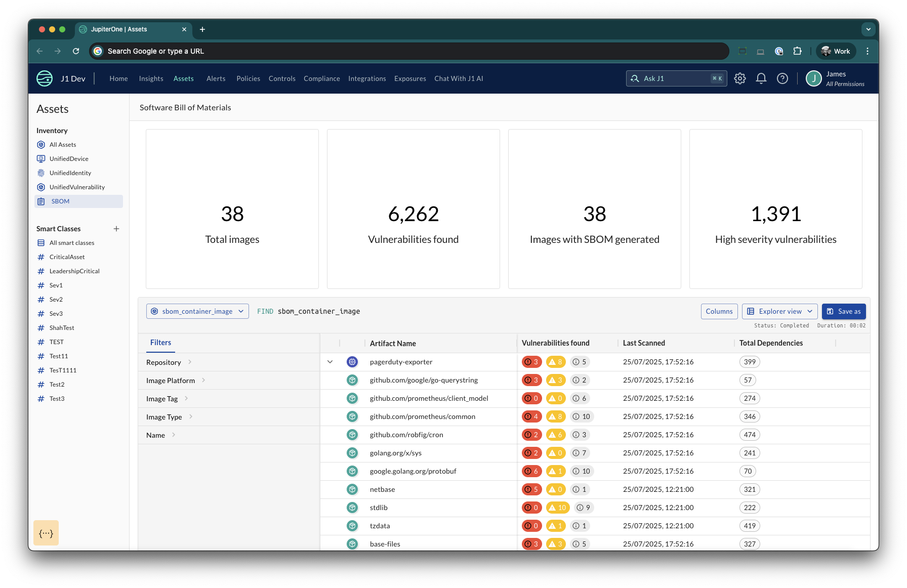907x588 pixels.
Task: Click the Ask J1 search field
Action: point(676,78)
